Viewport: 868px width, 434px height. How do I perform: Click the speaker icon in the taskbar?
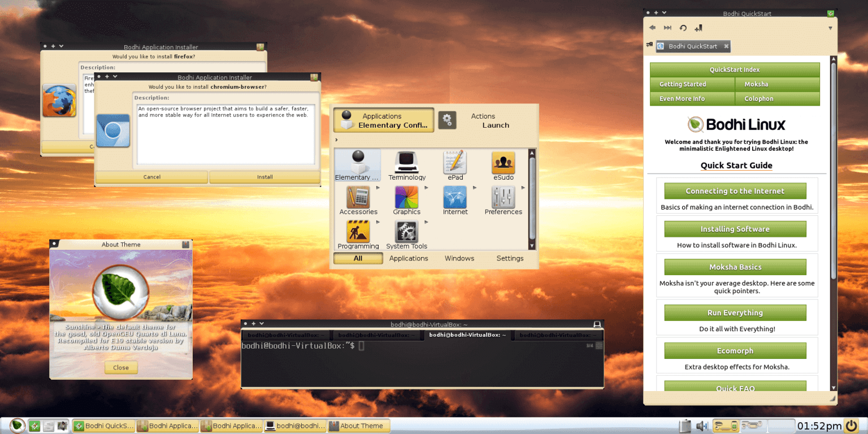pos(702,426)
